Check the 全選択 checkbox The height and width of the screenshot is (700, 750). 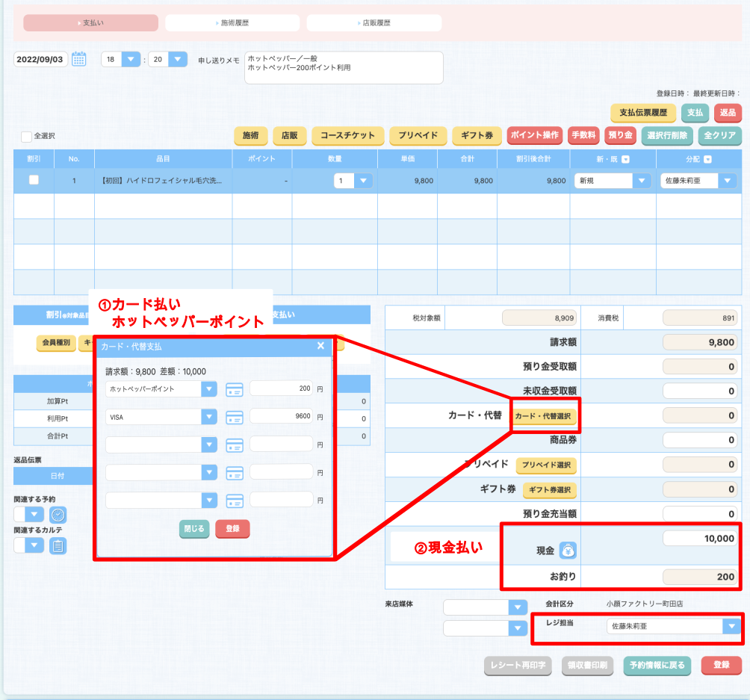27,137
